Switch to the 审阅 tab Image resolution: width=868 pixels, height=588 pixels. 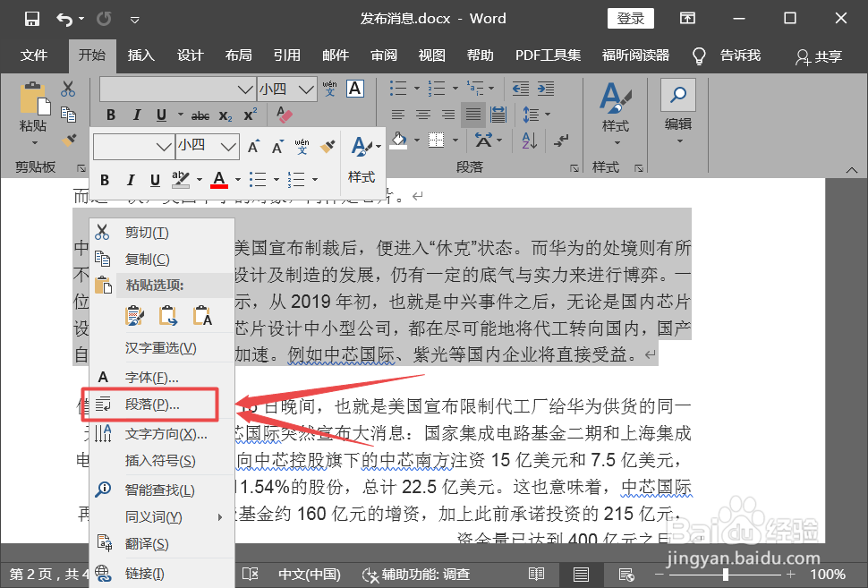(x=384, y=55)
